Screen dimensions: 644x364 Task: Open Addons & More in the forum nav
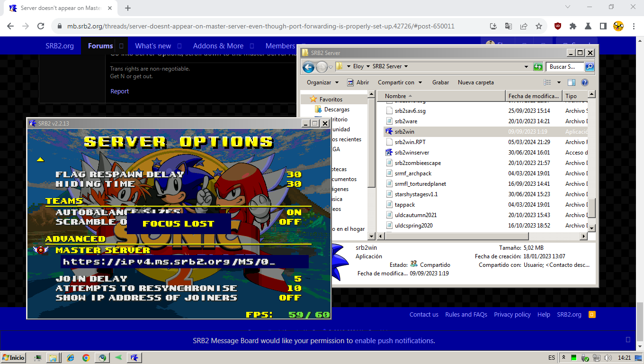218,46
